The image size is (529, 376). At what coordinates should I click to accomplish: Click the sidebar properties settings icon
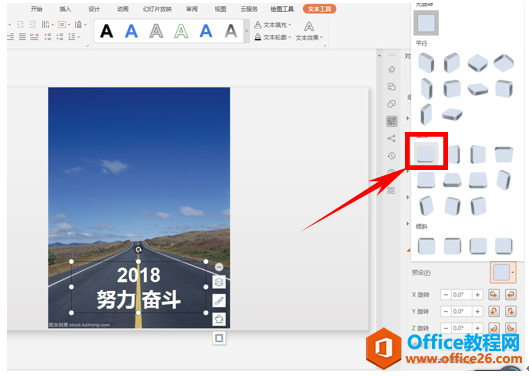tap(392, 121)
